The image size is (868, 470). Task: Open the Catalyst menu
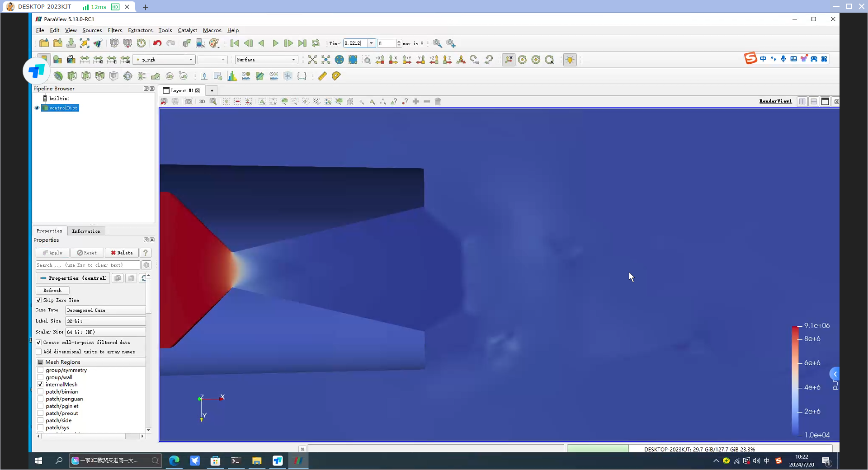tap(187, 30)
